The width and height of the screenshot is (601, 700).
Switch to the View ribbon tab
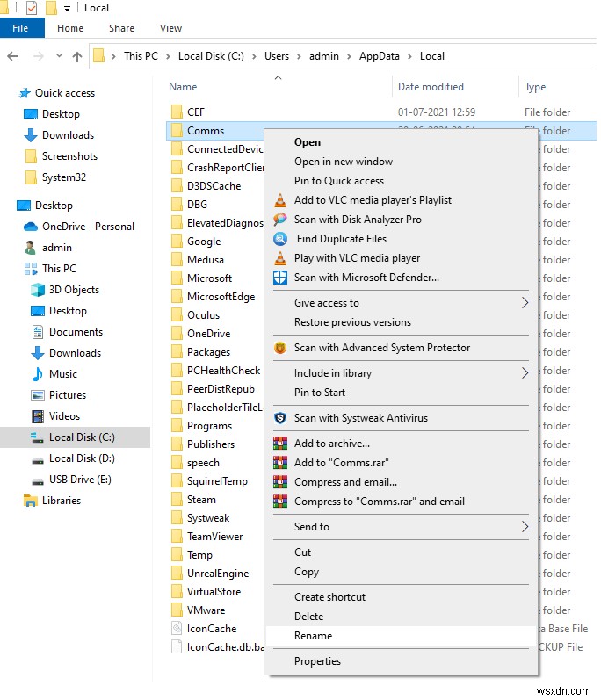click(170, 28)
